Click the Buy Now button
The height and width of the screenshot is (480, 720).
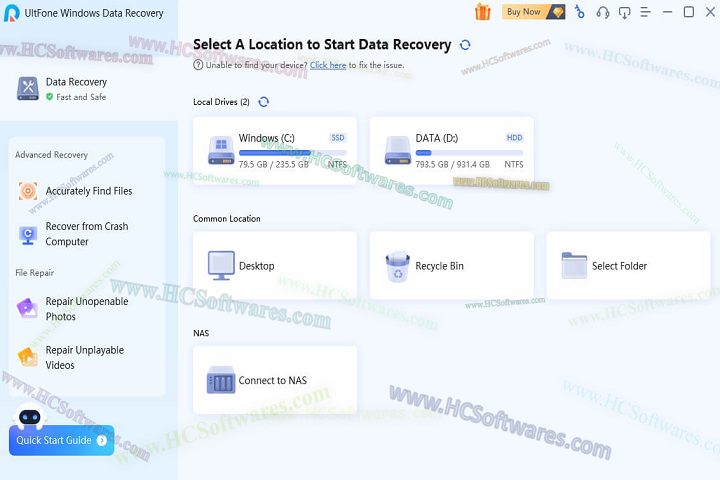(533, 12)
